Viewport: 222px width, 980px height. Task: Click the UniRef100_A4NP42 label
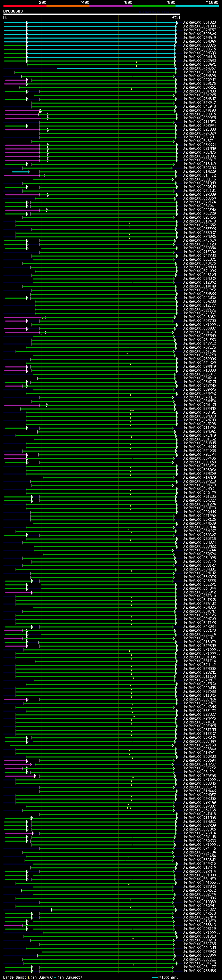click(x=199, y=394)
